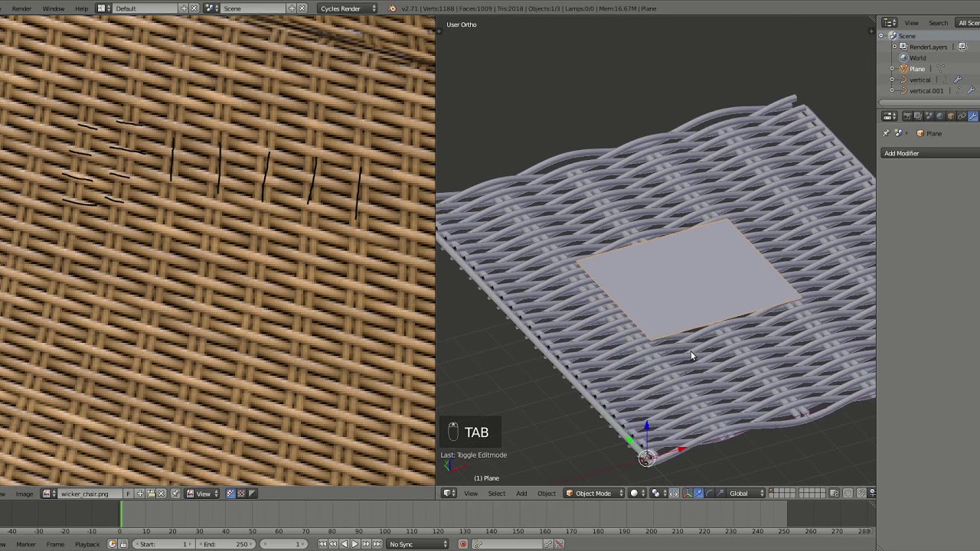Open the Marker menu in timeline
980x551 pixels.
pos(25,544)
